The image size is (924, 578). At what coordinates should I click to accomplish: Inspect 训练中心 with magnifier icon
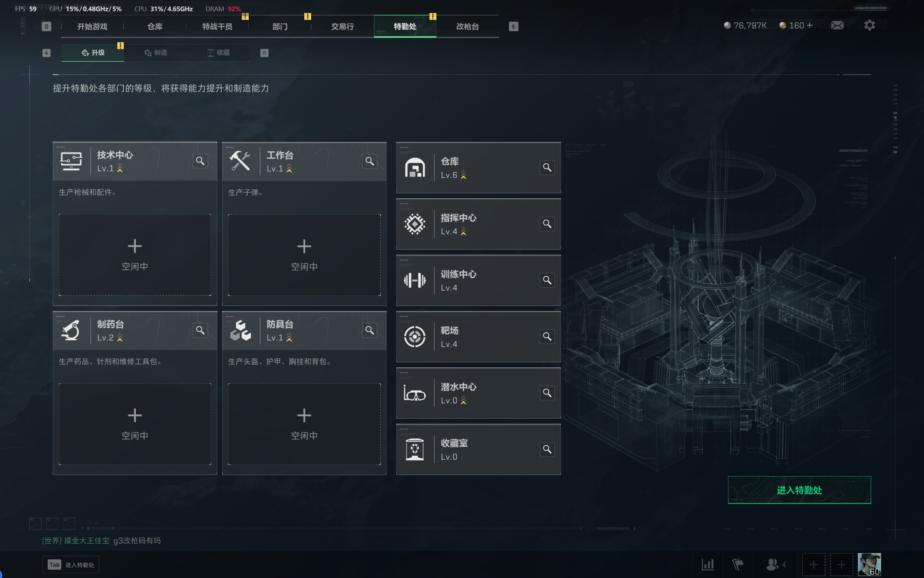[547, 280]
